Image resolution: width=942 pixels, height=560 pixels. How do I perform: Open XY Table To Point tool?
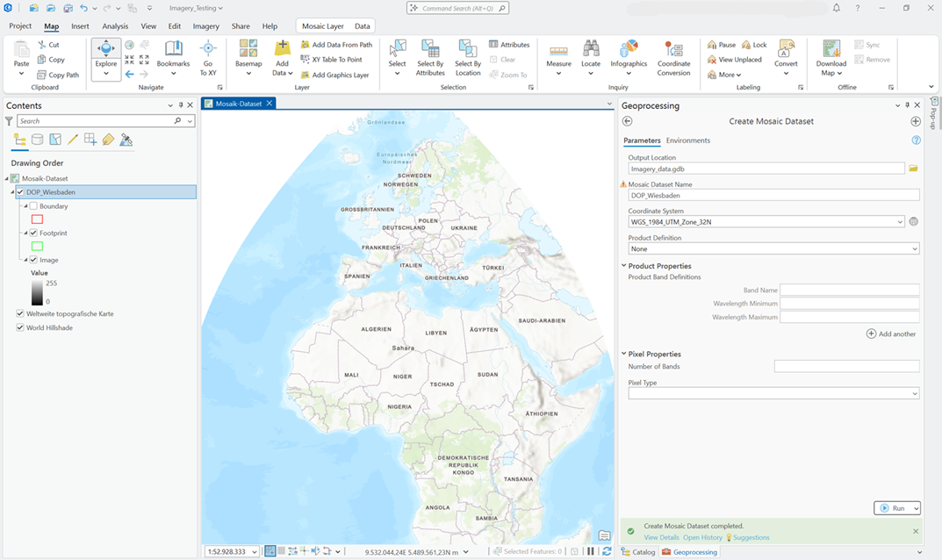point(331,60)
